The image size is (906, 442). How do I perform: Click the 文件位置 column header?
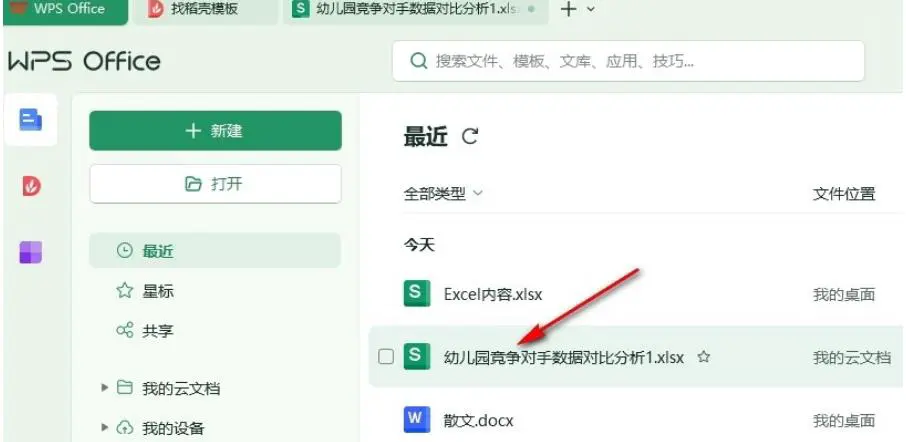click(x=844, y=194)
